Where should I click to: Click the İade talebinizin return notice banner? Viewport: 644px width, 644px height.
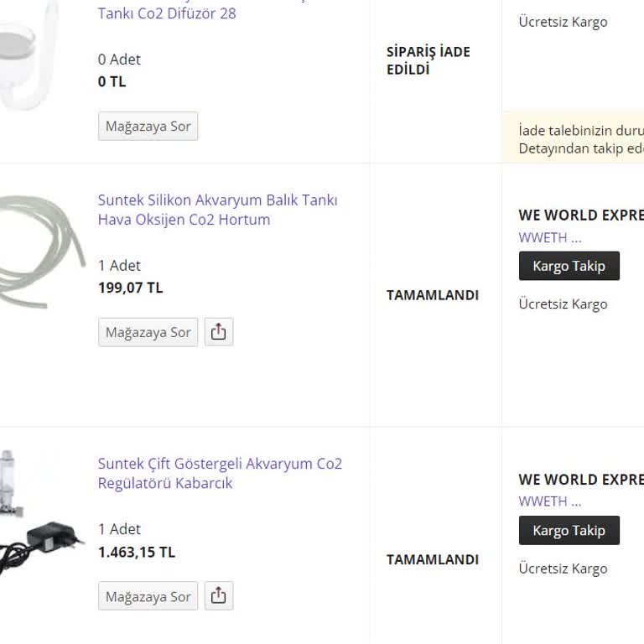pos(580,139)
